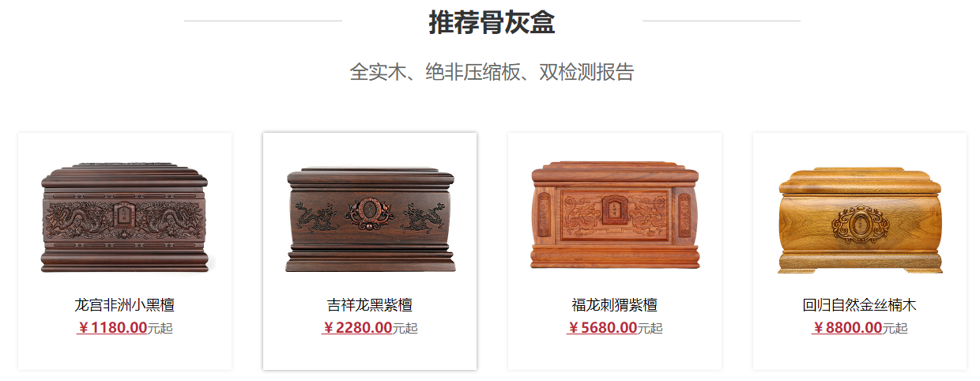The width and height of the screenshot is (980, 381).
Task: Click the 元起 text after ￥5680.00
Action: [650, 329]
